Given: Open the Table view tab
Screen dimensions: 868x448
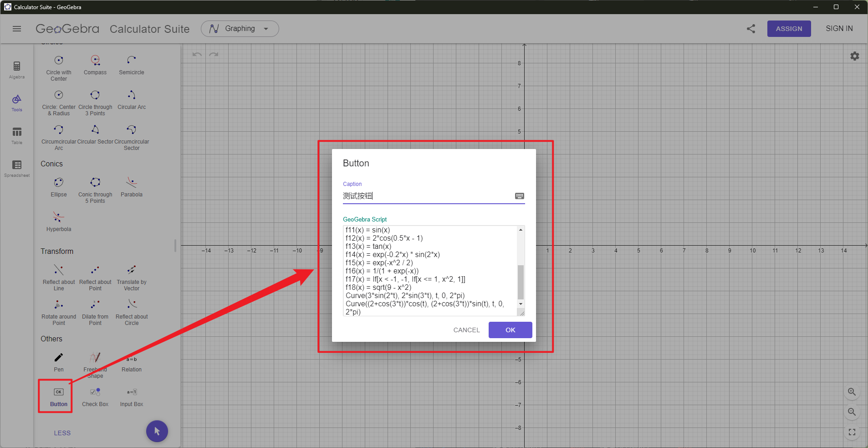Looking at the screenshot, I should [17, 136].
